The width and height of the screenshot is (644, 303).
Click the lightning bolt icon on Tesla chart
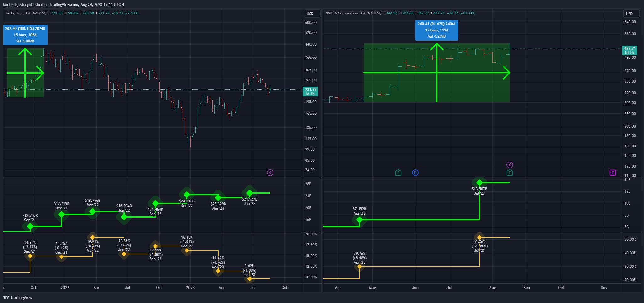pos(270,173)
